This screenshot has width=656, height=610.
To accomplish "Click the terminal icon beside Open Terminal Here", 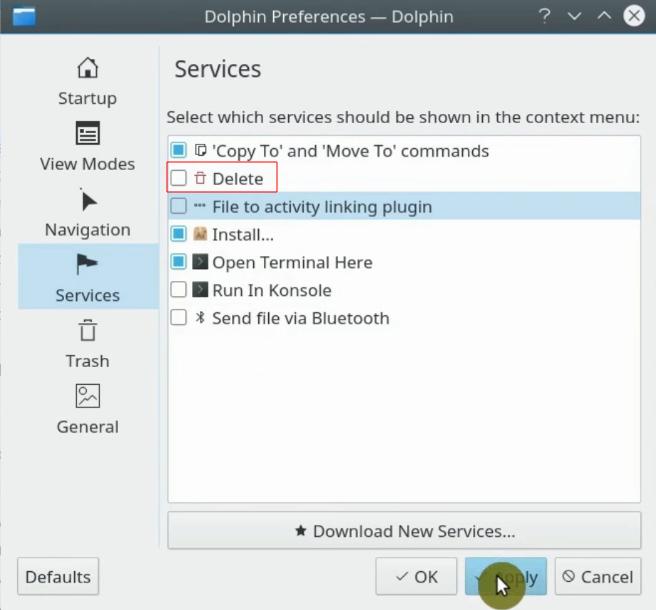I will tap(200, 262).
